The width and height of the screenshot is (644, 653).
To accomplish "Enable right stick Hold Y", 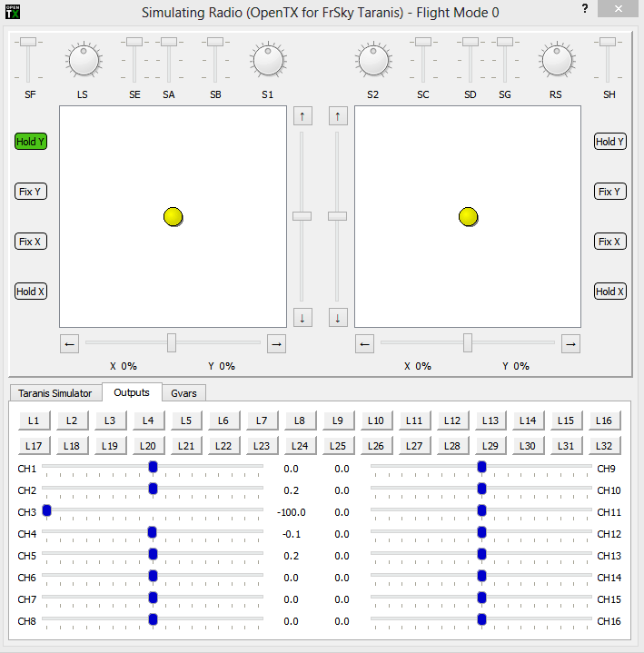I will [609, 142].
